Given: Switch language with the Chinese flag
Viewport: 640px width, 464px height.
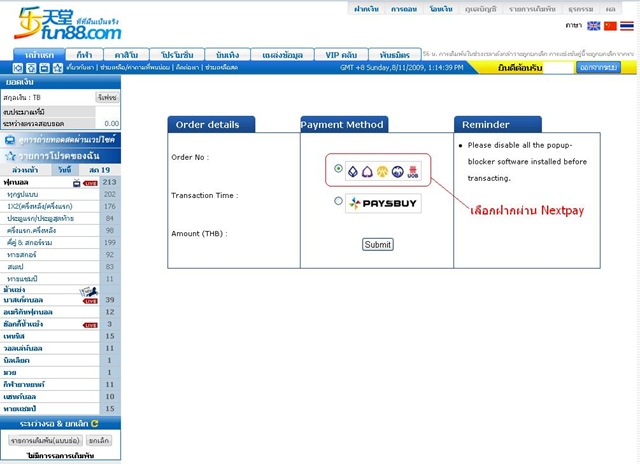Looking at the screenshot, I should 610,26.
